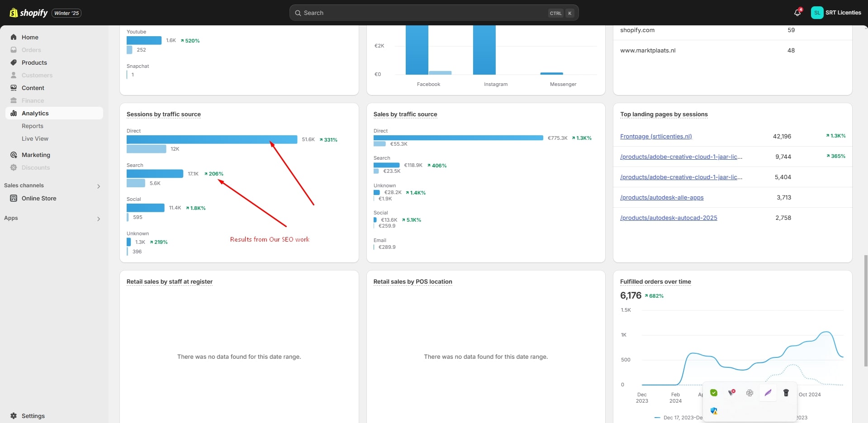The height and width of the screenshot is (423, 868).
Task: Click the Sessions by traffic source title
Action: (163, 114)
